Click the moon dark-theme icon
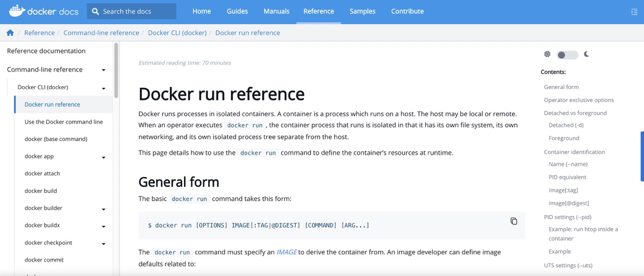Image resolution: width=644 pixels, height=276 pixels. point(586,54)
